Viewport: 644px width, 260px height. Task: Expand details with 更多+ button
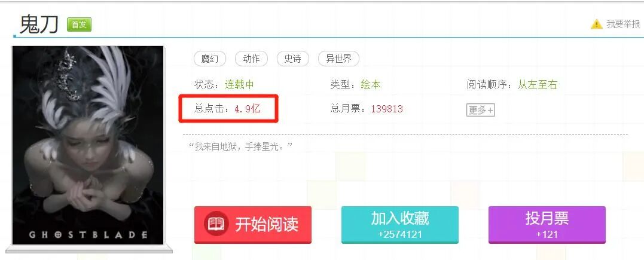click(x=481, y=110)
